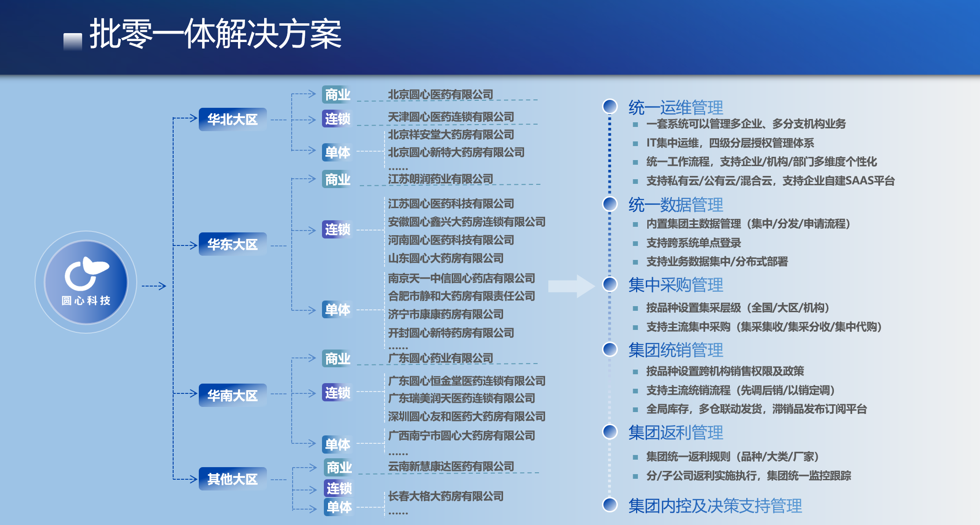This screenshot has height=525, width=980.
Task: Click bullet circle beside 统一运维管理
Action: 610,106
